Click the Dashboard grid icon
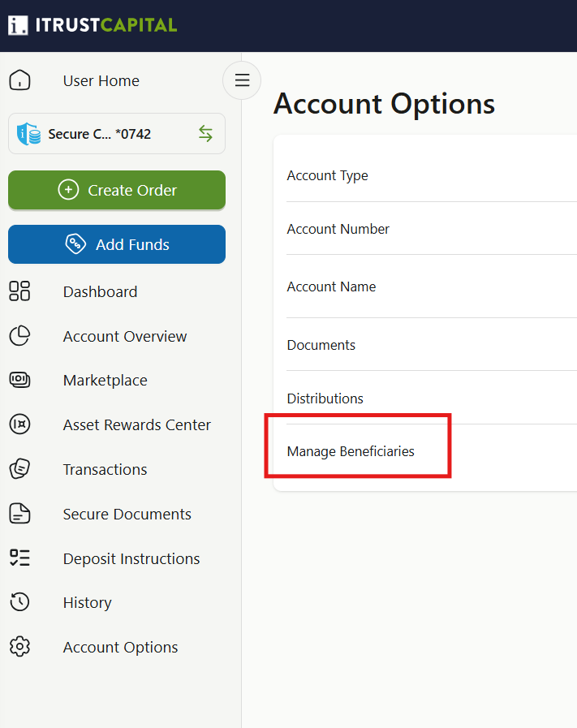Viewport: 577px width, 728px height. coord(19,291)
